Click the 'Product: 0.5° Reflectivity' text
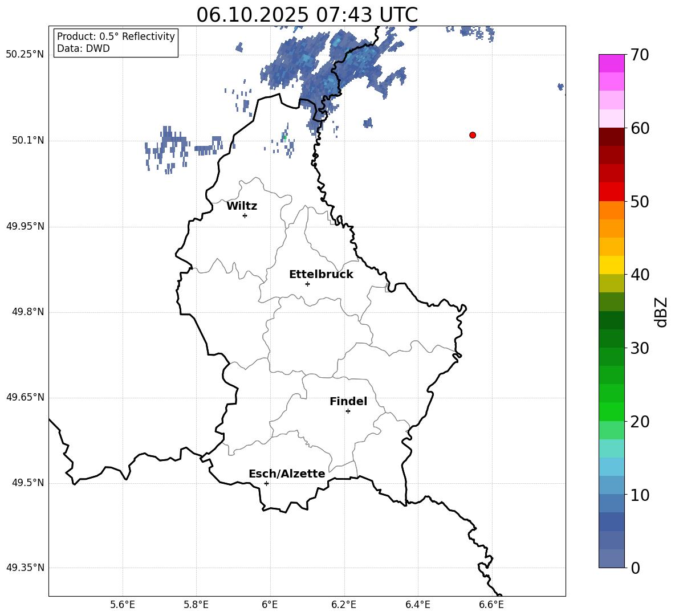The height and width of the screenshot is (616, 675). click(x=116, y=36)
